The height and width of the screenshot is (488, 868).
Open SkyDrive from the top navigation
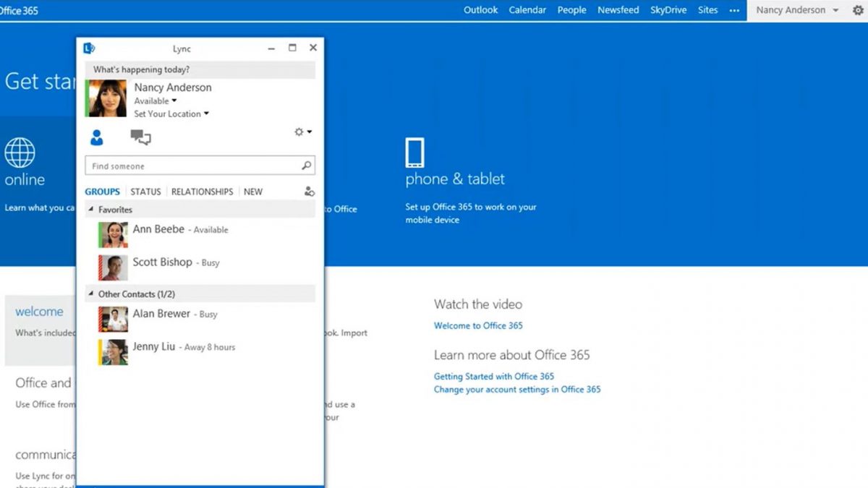pos(668,10)
